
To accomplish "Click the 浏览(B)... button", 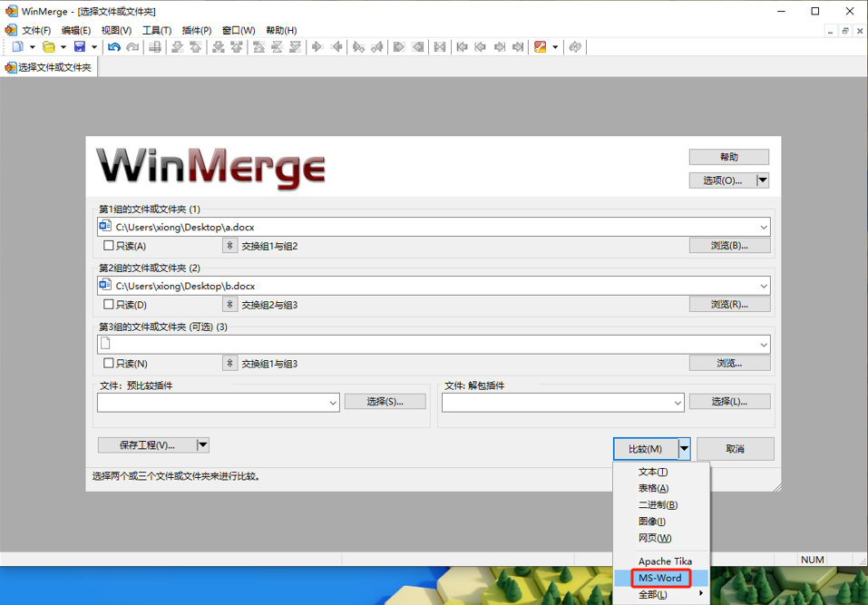I will (x=729, y=245).
